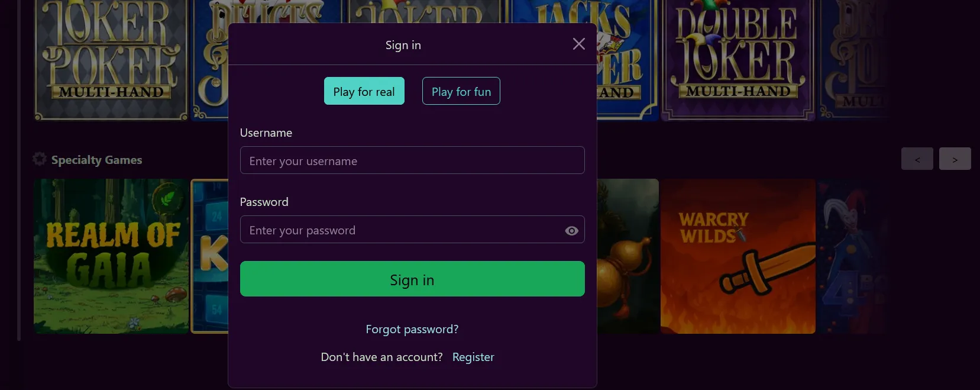Select the Play for real mode
Viewport: 980px width, 390px height.
364,91
